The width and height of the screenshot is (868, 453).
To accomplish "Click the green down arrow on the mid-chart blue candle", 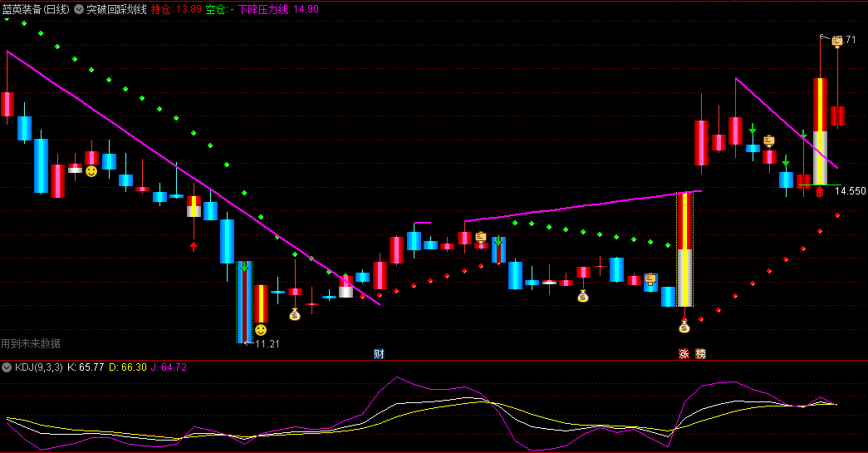I will point(498,241).
